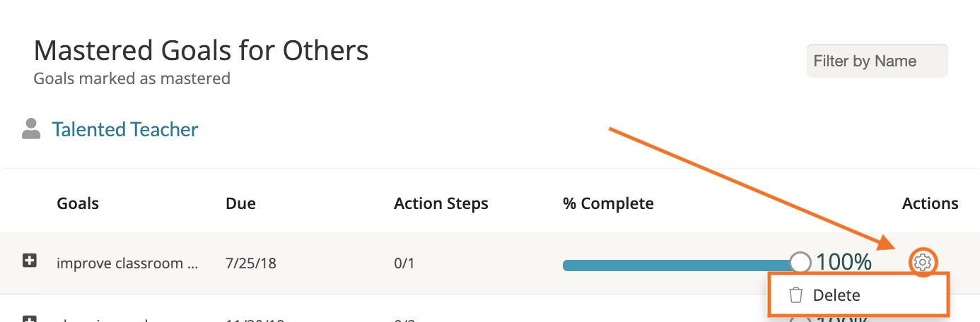Sort by the Due column header

(240, 204)
